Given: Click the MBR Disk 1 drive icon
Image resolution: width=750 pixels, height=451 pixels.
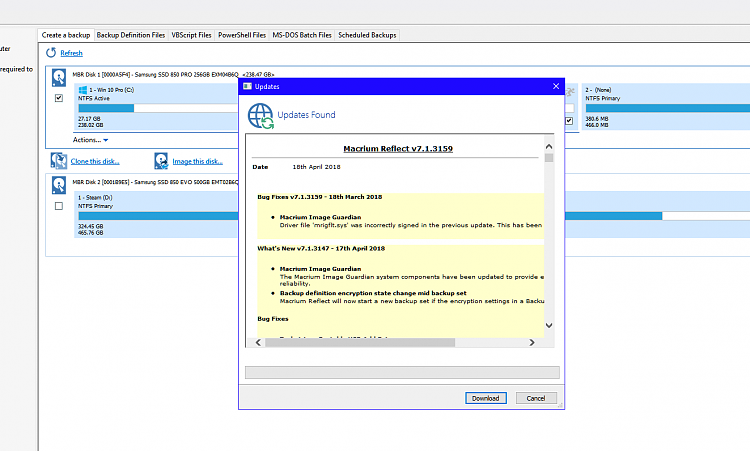Looking at the screenshot, I should tap(59, 77).
